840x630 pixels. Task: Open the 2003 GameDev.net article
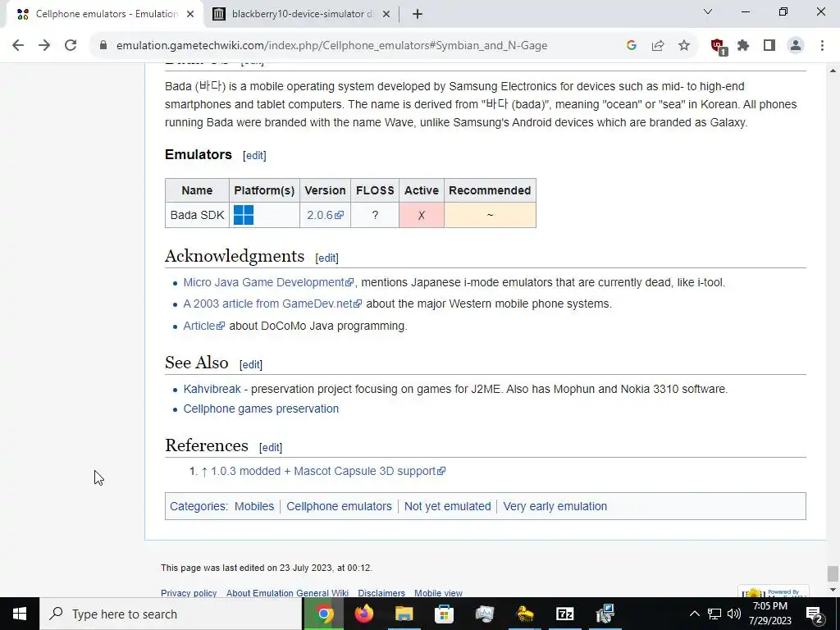point(272,304)
